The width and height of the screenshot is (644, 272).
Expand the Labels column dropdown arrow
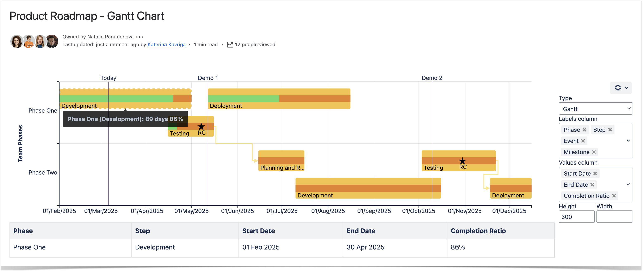pyautogui.click(x=628, y=141)
